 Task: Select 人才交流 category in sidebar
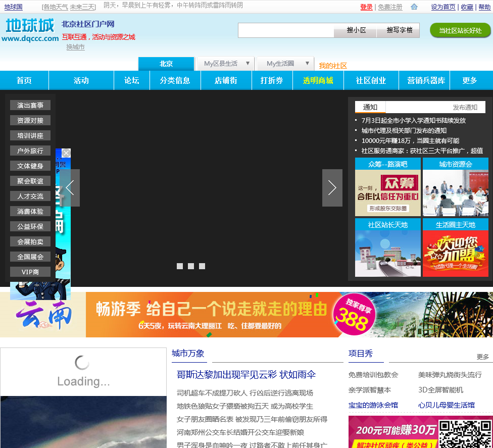[x=30, y=196]
